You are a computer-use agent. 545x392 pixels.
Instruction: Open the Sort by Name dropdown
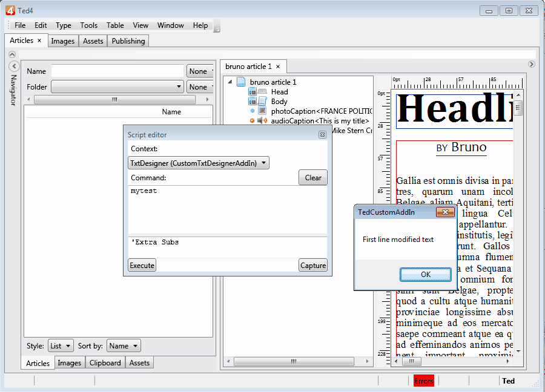tap(124, 346)
